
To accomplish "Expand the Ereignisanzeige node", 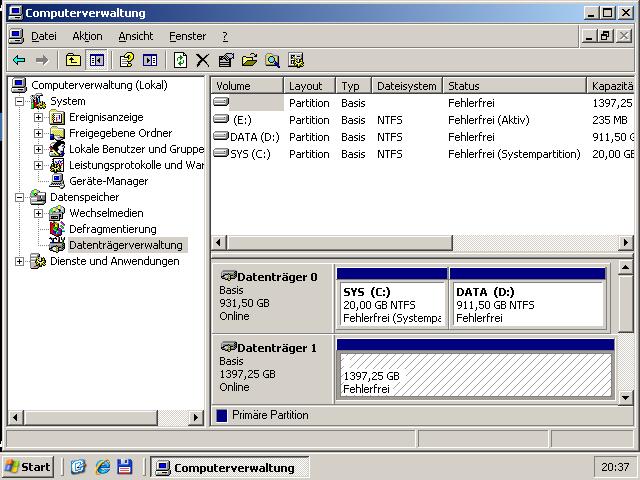I will click(38, 118).
